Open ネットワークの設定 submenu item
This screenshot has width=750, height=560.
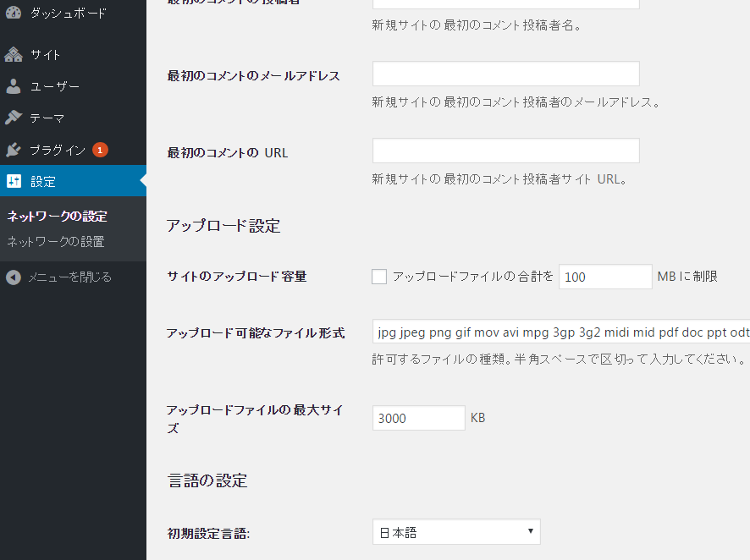pyautogui.click(x=57, y=216)
